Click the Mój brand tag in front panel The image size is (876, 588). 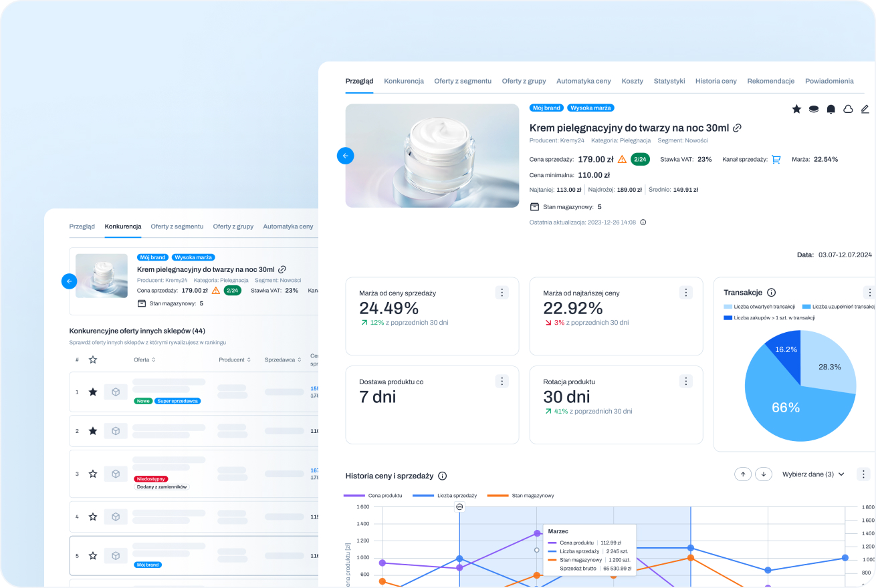pos(547,108)
